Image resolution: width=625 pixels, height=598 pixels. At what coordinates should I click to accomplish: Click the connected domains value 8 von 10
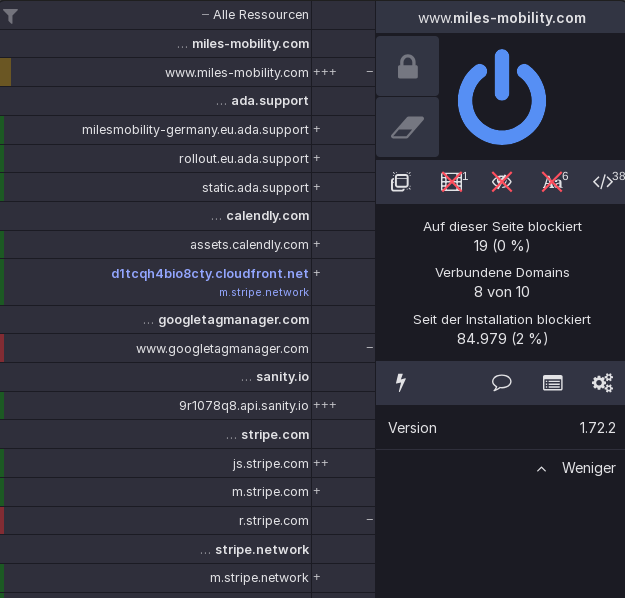click(502, 292)
